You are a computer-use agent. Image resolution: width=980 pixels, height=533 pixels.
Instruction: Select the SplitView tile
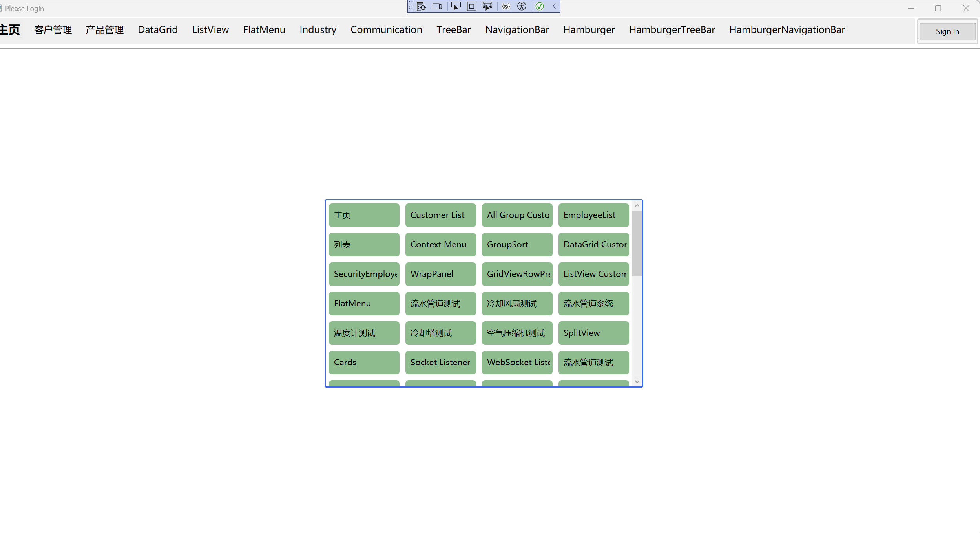pos(593,333)
